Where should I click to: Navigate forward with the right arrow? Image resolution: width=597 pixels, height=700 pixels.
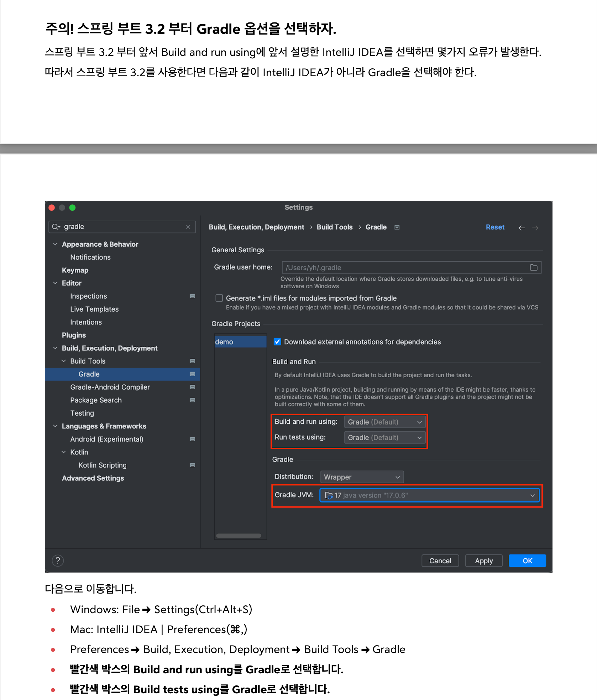pos(535,228)
